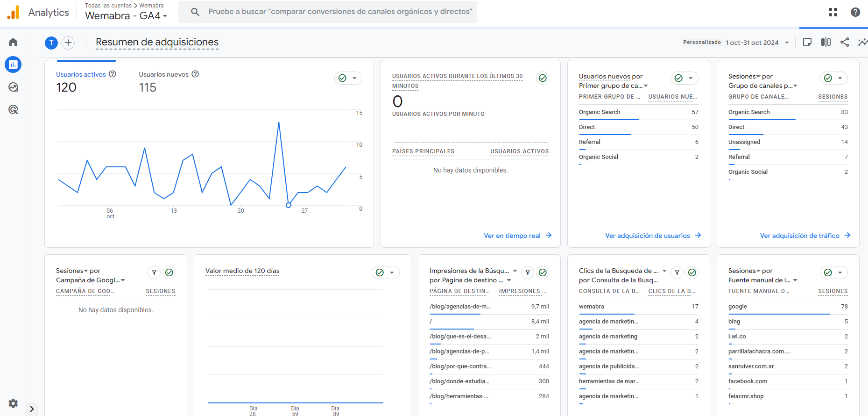The image size is (868, 416).
Task: Open the Explore icon in sidebar
Action: point(13,87)
